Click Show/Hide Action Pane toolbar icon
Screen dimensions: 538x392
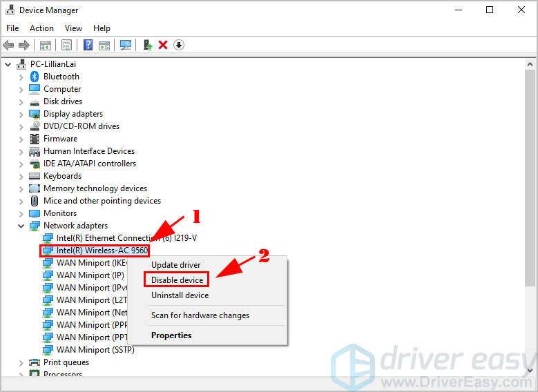click(104, 45)
